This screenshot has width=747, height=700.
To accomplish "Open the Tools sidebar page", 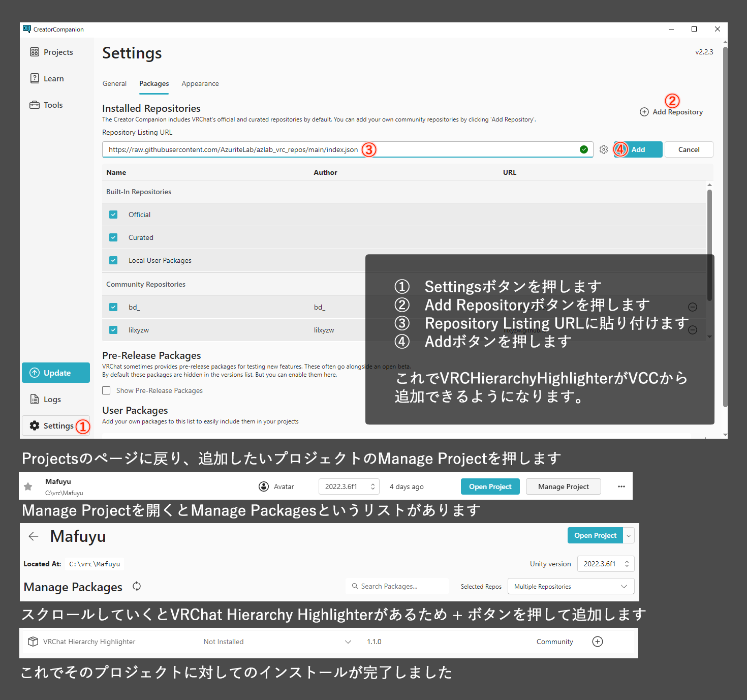I will [x=46, y=105].
